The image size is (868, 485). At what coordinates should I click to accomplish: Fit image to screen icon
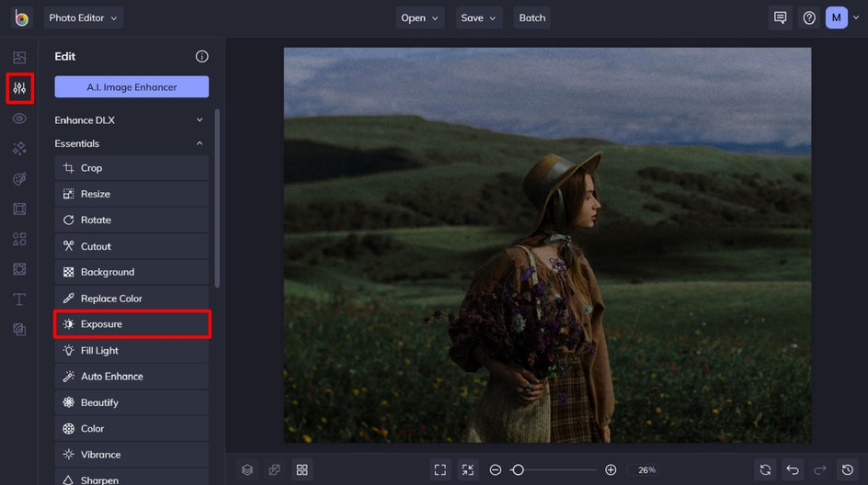[440, 469]
